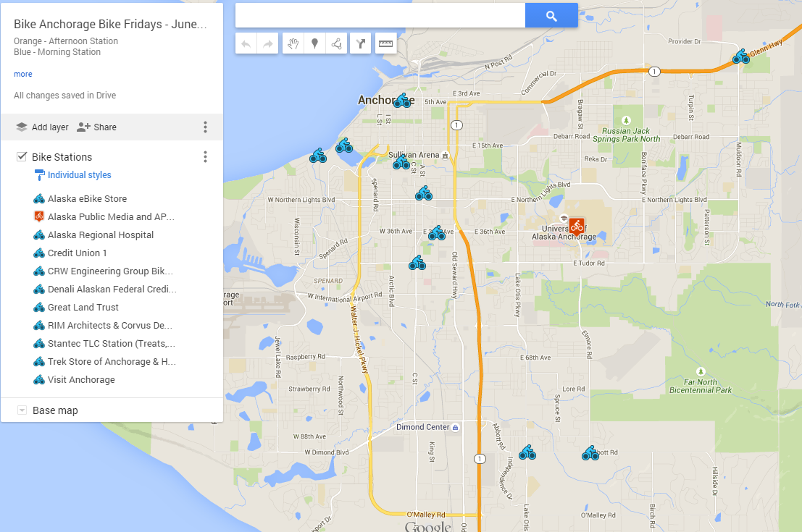The width and height of the screenshot is (802, 532).
Task: Click the Base map label
Action: click(x=55, y=410)
